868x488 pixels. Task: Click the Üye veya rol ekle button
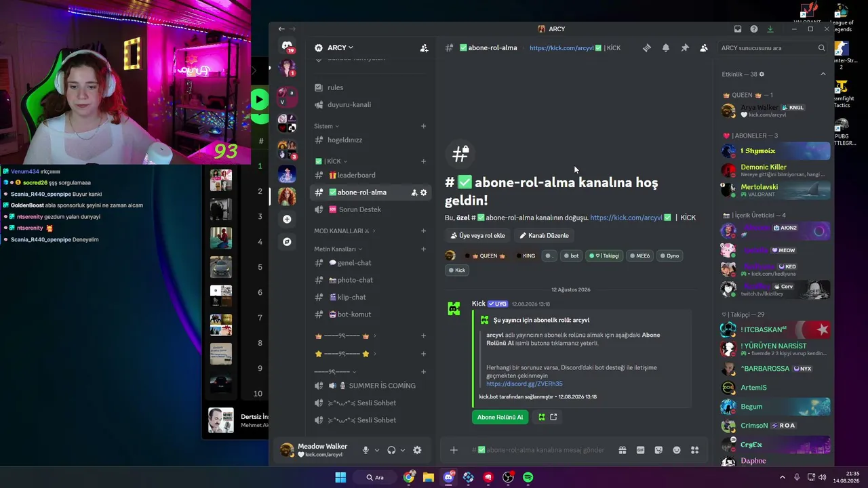click(478, 235)
